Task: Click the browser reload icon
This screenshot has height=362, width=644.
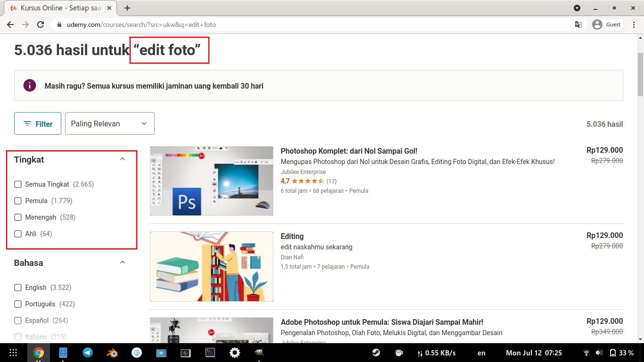Action: 41,25
